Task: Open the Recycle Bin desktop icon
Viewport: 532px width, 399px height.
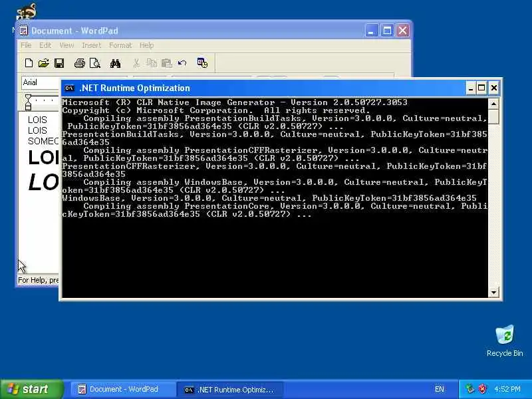Action: [505, 340]
